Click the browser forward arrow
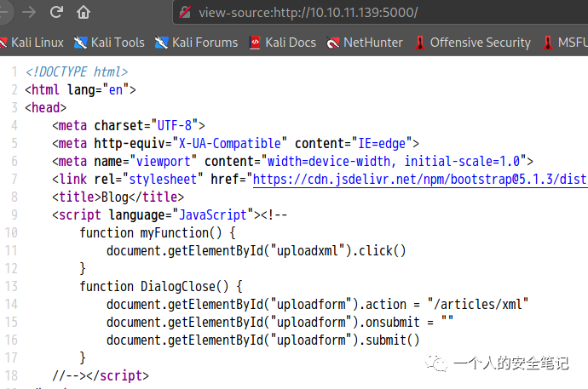The width and height of the screenshot is (588, 389). (29, 13)
